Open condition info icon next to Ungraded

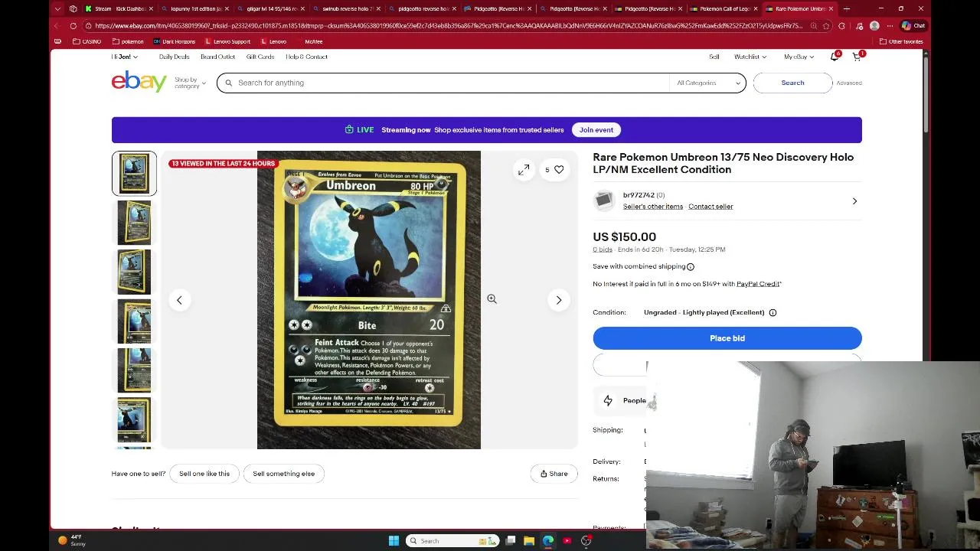773,312
